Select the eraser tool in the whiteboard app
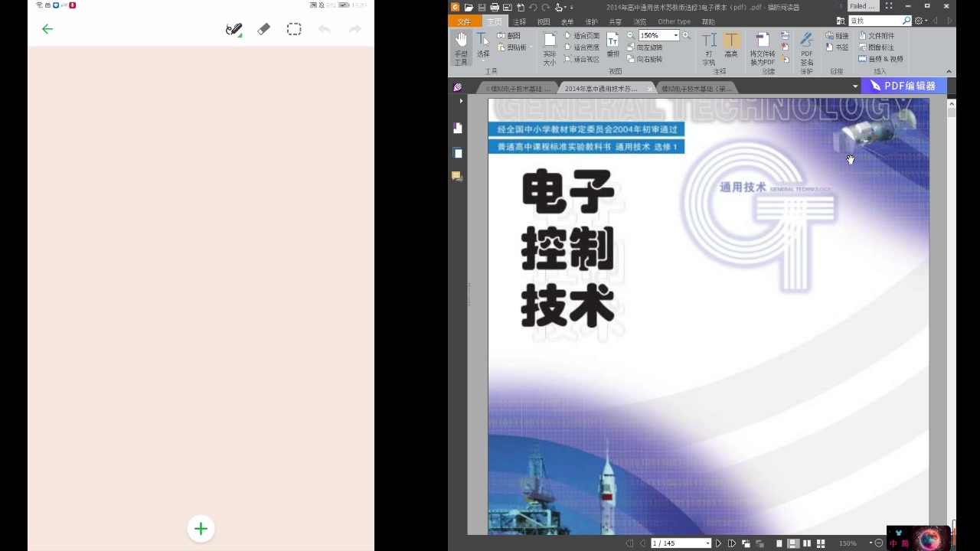 tap(263, 29)
